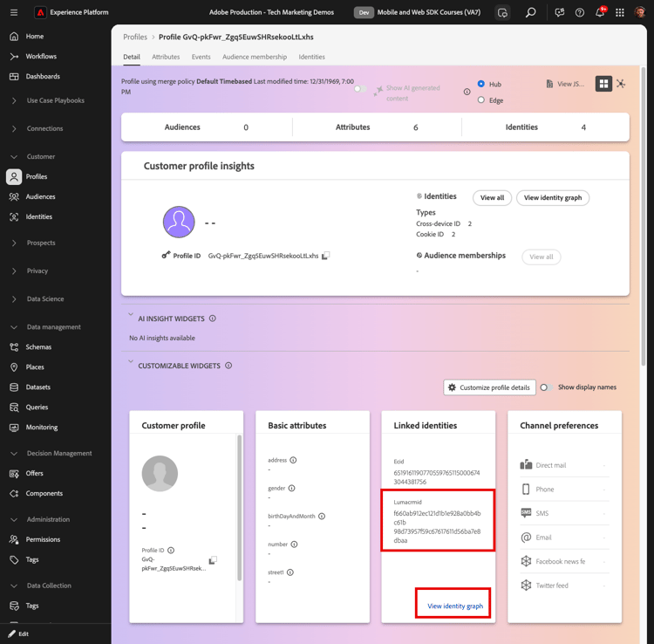Open Profiles in the sidebar
The image size is (654, 644).
tap(37, 176)
